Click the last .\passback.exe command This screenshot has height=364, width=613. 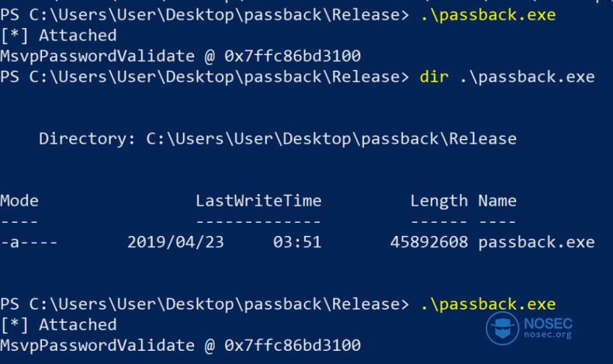pyautogui.click(x=488, y=304)
